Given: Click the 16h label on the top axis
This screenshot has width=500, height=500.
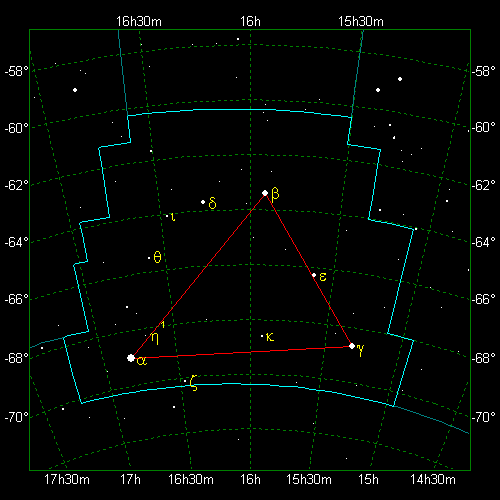Looking at the screenshot, I should pyautogui.click(x=250, y=22).
